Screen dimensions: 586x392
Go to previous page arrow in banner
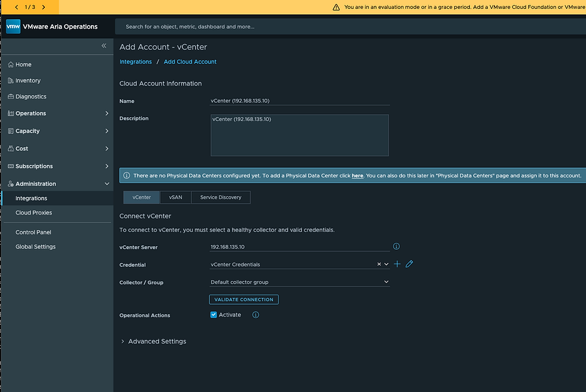coord(17,7)
